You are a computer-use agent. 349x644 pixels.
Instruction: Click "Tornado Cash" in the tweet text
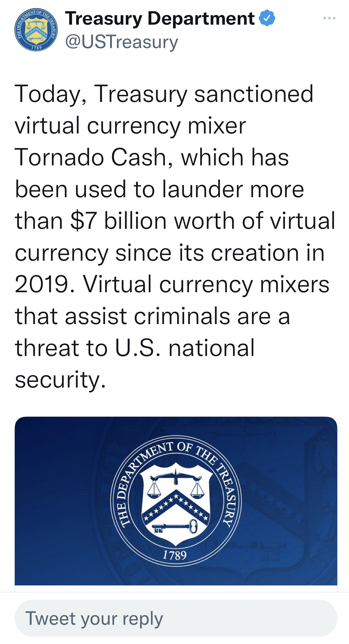91,157
